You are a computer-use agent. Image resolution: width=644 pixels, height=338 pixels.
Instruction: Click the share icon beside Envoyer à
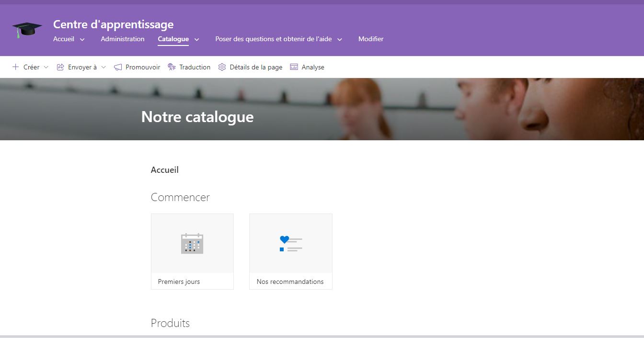[60, 67]
